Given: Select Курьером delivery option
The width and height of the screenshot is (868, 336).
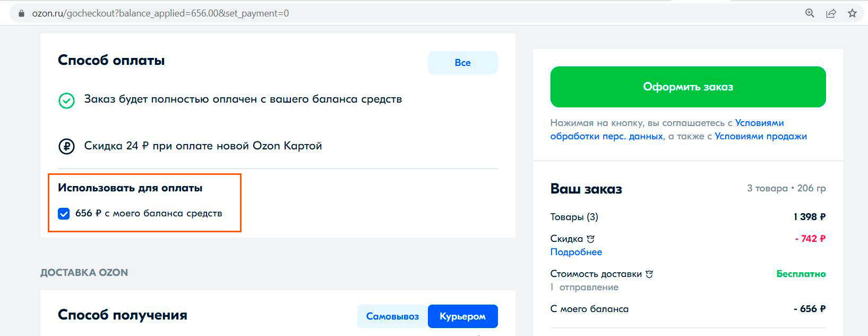Looking at the screenshot, I should pyautogui.click(x=462, y=316).
